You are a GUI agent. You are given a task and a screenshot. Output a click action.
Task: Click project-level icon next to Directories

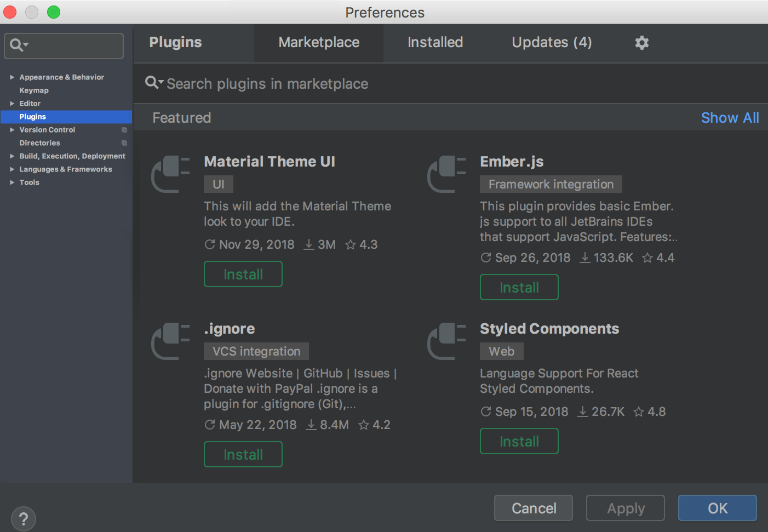tap(124, 143)
